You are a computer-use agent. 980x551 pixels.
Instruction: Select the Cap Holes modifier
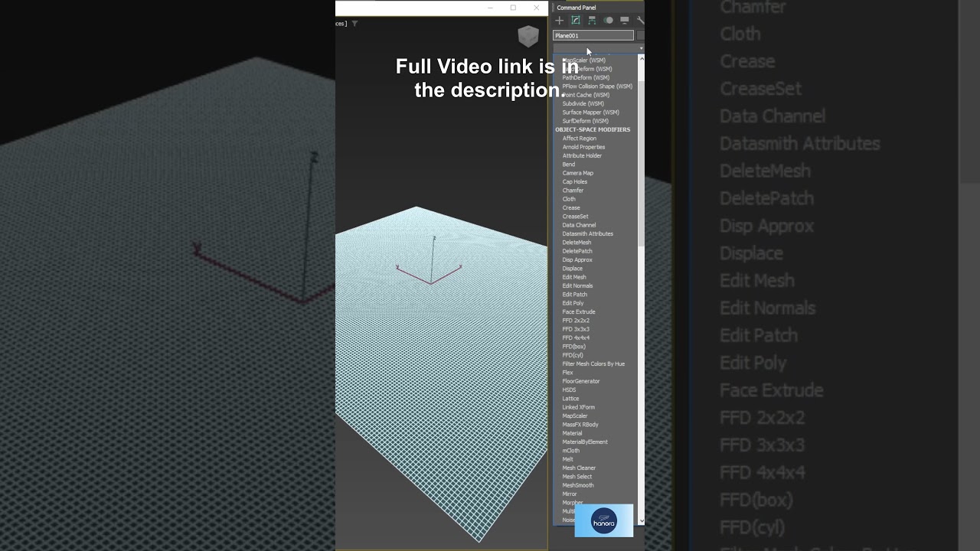coord(574,181)
